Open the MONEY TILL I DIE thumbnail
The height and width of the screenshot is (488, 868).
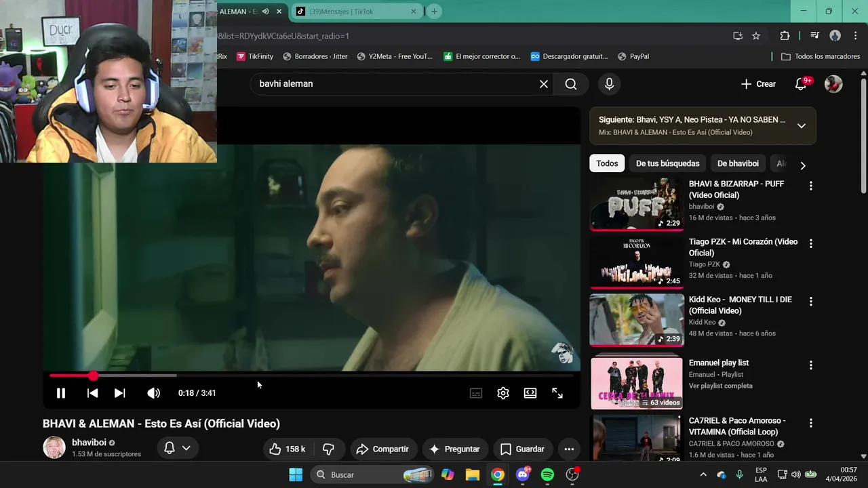637,320
